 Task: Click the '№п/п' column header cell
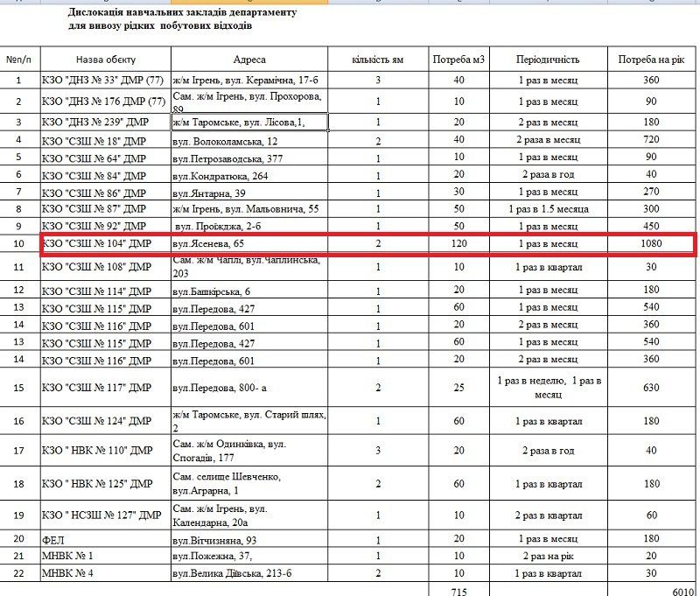[18, 60]
